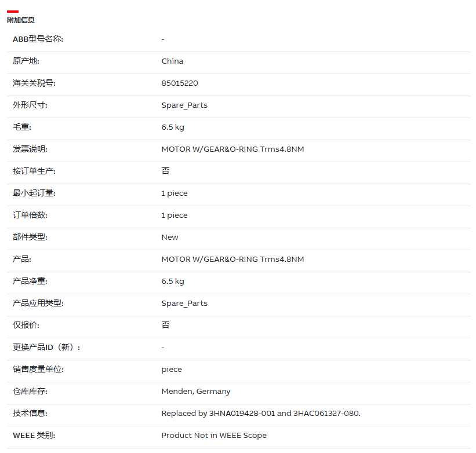Select 1 piece value in 最小起订量 row
The width and height of the screenshot is (476, 453).
[x=175, y=193]
